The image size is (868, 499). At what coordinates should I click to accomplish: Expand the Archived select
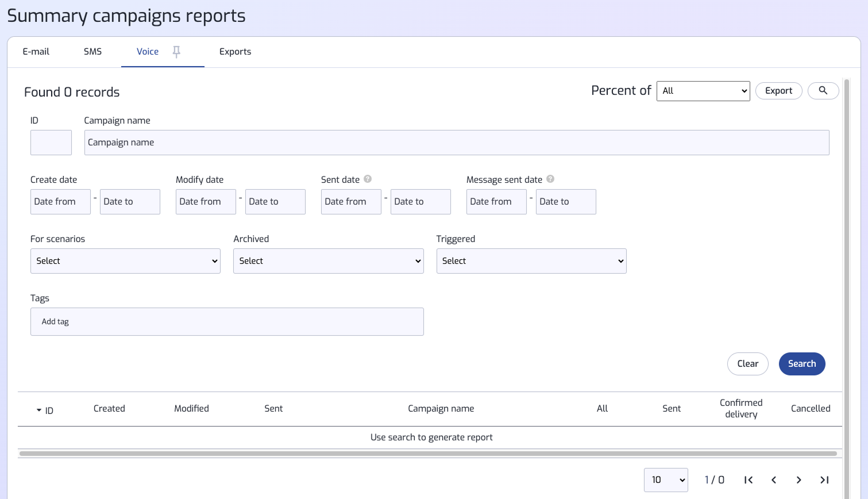coord(329,261)
